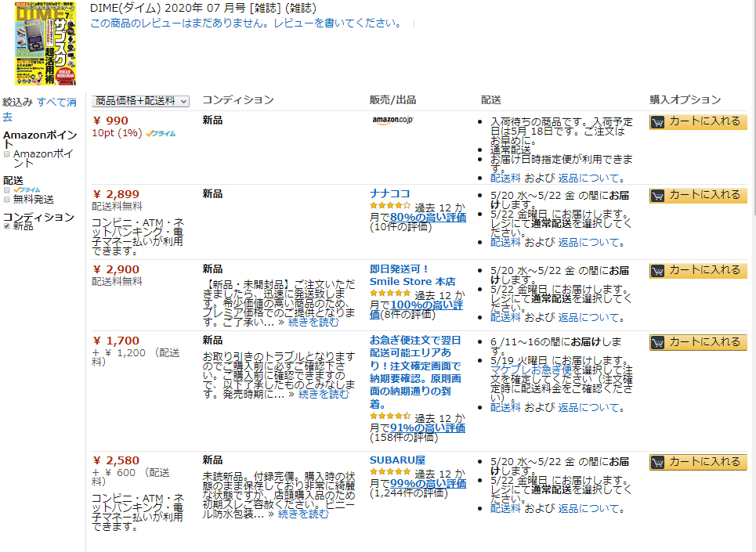This screenshot has height=552, width=756.
Task: Click the cart icon in the ¥990 row
Action: tap(657, 122)
